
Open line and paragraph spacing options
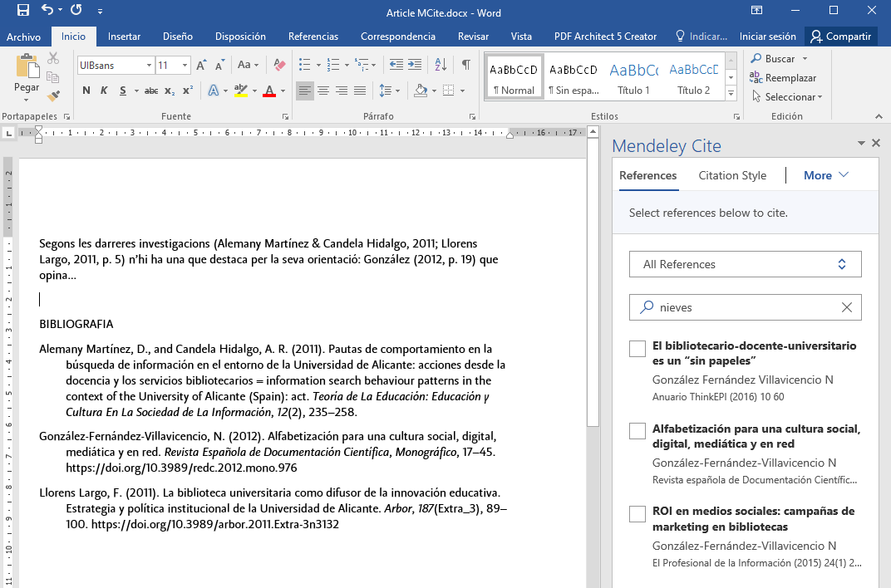(386, 91)
